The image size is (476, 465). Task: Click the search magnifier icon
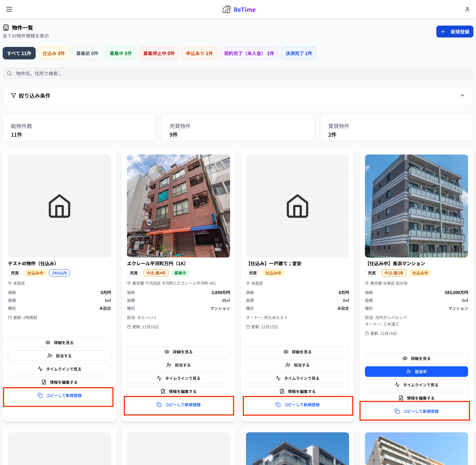[x=9, y=73]
